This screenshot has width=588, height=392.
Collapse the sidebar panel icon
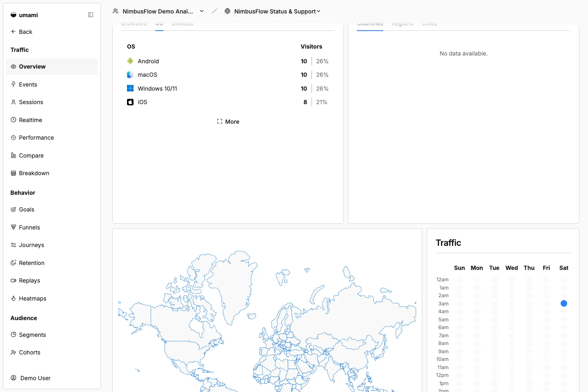pos(91,15)
